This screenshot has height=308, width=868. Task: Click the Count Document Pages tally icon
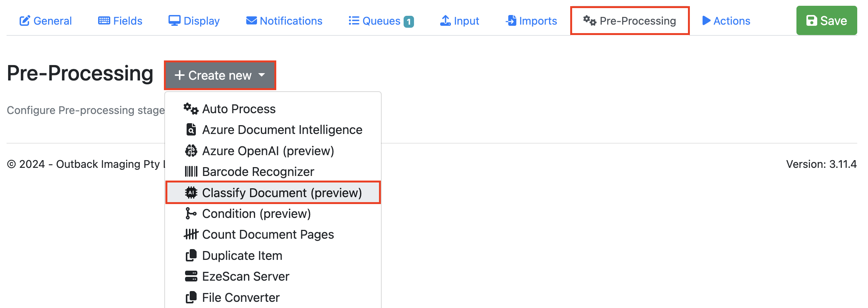pyautogui.click(x=191, y=234)
